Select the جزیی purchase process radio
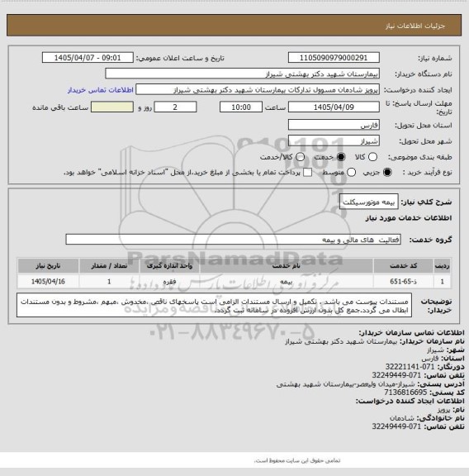The width and height of the screenshot is (469, 476). 387,173
